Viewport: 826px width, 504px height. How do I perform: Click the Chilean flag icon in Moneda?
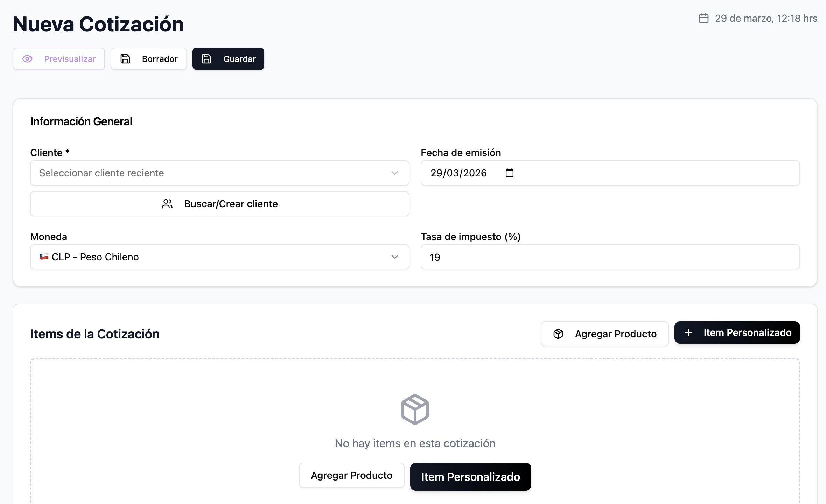[x=44, y=257]
